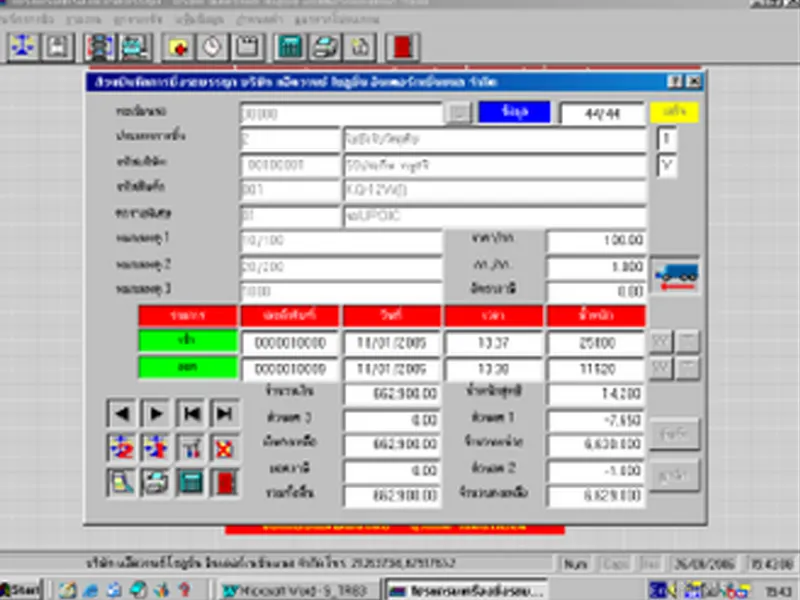Click the weight field showing 14,200
The image size is (800, 600).
pyautogui.click(x=596, y=394)
